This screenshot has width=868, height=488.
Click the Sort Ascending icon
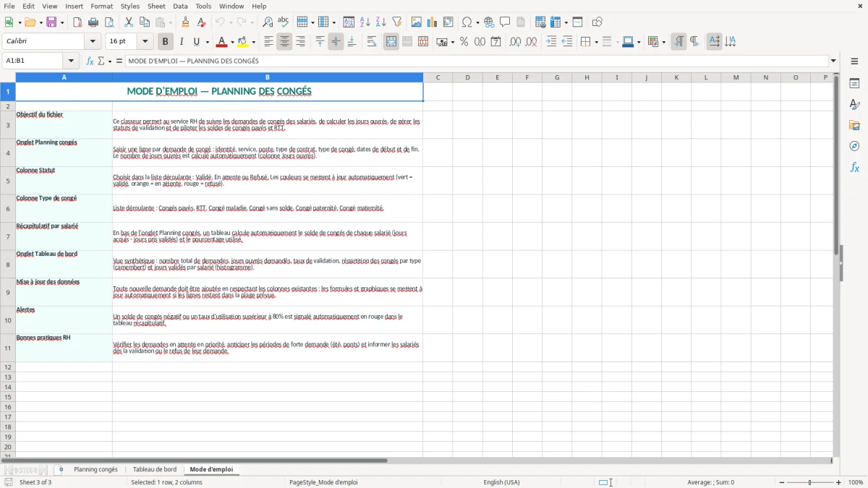[365, 22]
